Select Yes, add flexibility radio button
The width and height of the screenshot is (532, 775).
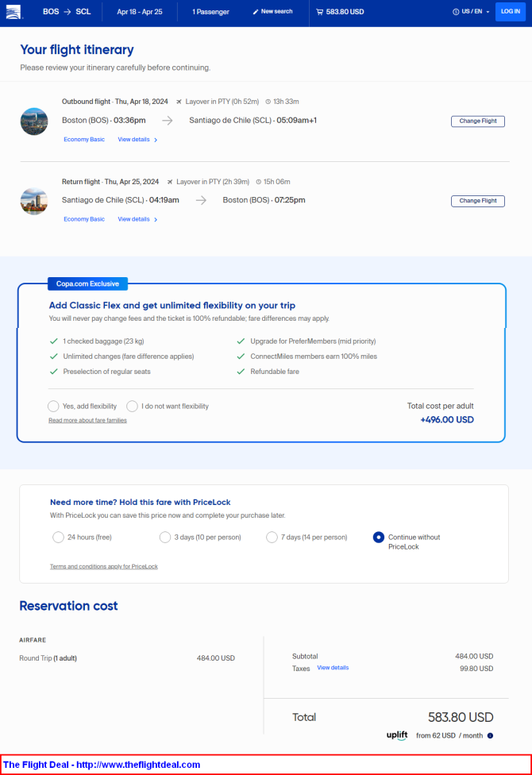(53, 407)
